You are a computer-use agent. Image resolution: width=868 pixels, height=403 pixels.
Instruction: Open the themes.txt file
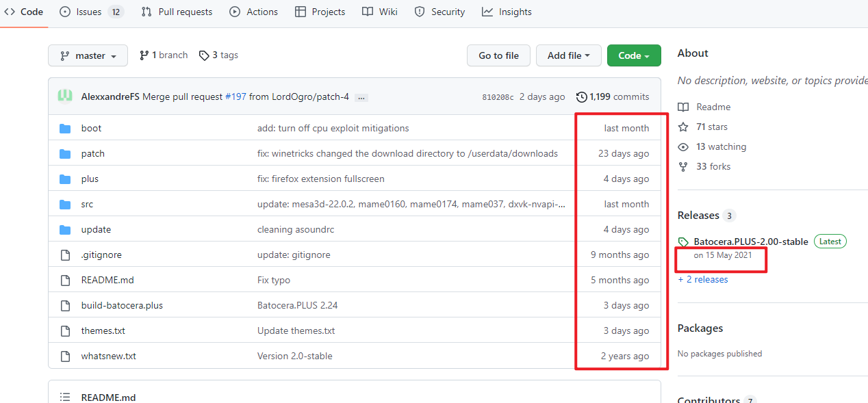[x=103, y=330]
